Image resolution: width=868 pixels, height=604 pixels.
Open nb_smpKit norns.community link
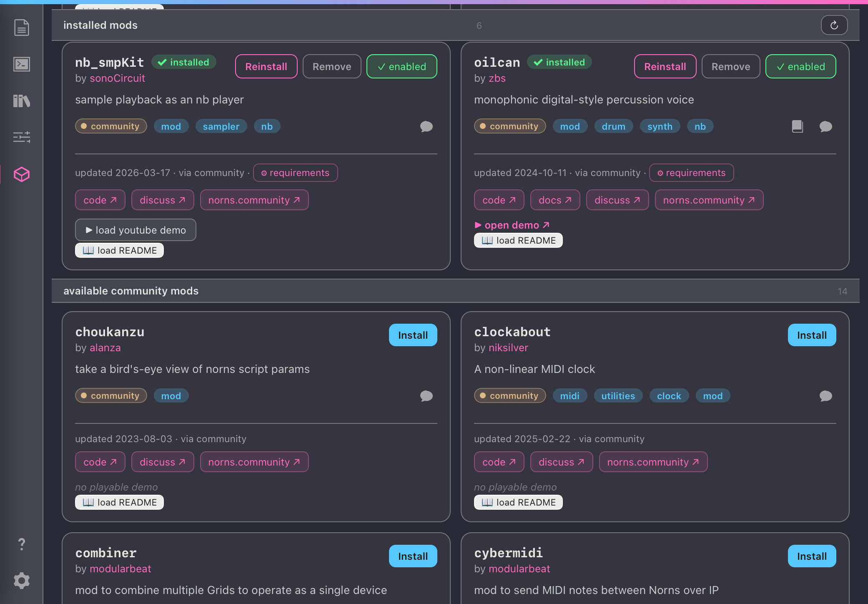254,200
